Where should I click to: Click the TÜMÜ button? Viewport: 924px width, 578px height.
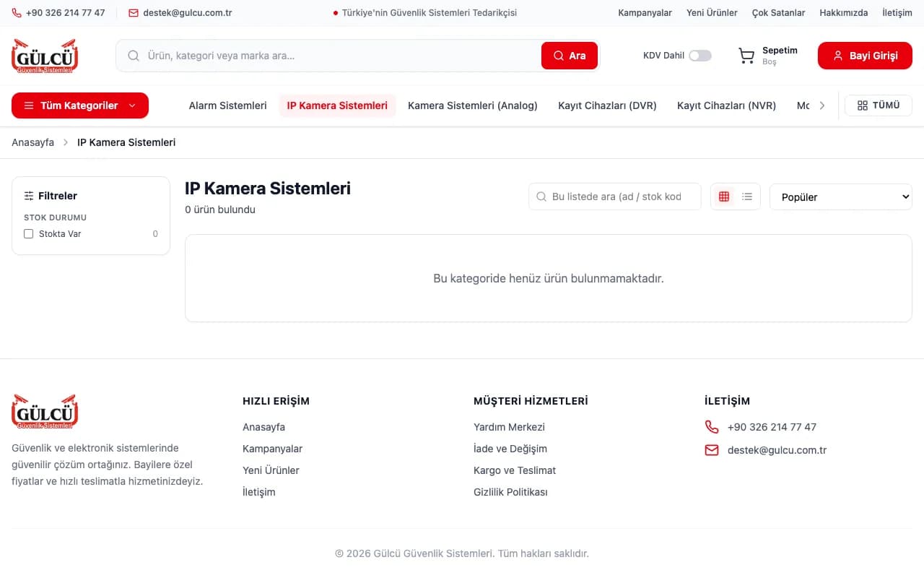point(879,105)
